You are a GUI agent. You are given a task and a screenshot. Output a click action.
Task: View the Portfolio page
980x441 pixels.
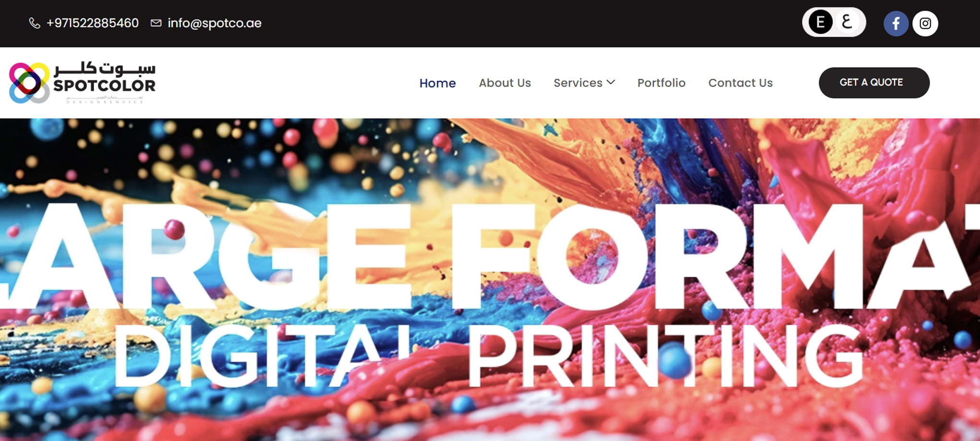661,83
